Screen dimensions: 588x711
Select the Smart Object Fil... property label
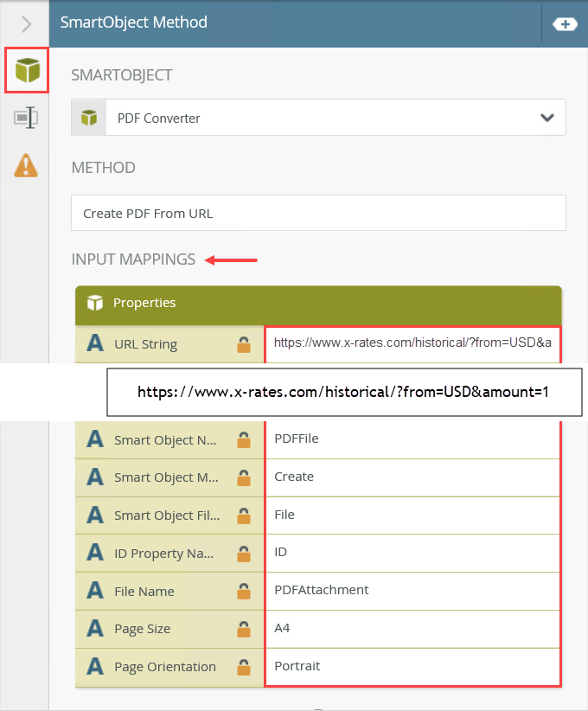click(167, 516)
